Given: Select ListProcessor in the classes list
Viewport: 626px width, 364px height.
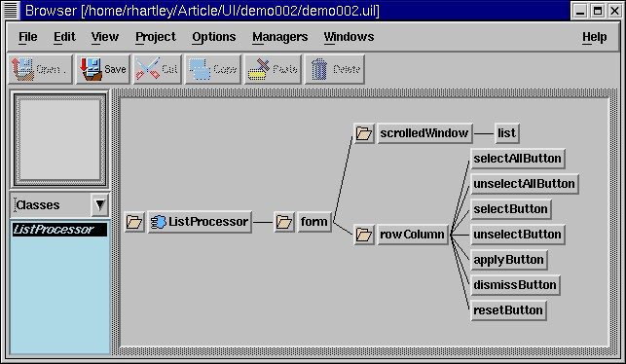Looking at the screenshot, I should (x=60, y=230).
